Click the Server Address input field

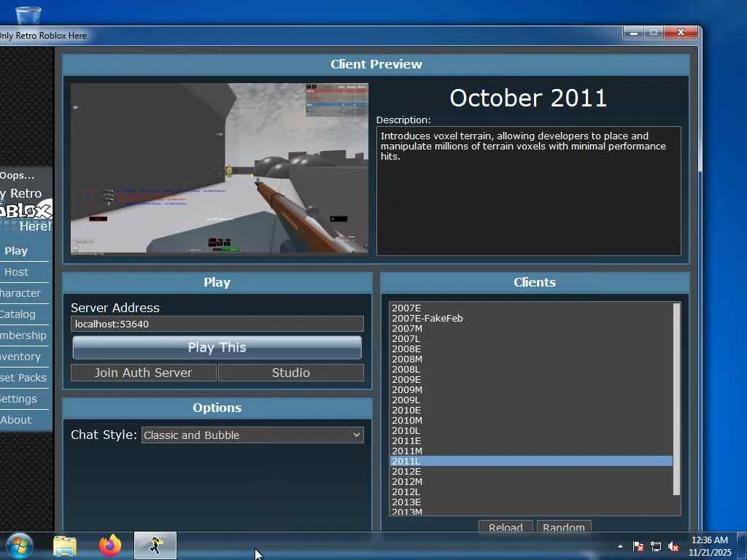[217, 324]
